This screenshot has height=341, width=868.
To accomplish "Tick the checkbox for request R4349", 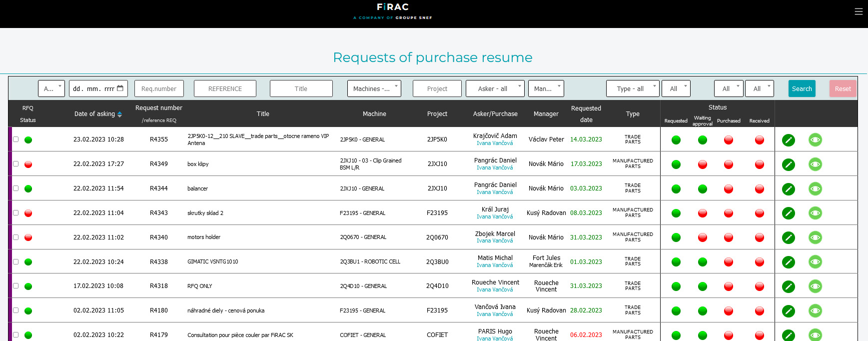I will point(15,164).
